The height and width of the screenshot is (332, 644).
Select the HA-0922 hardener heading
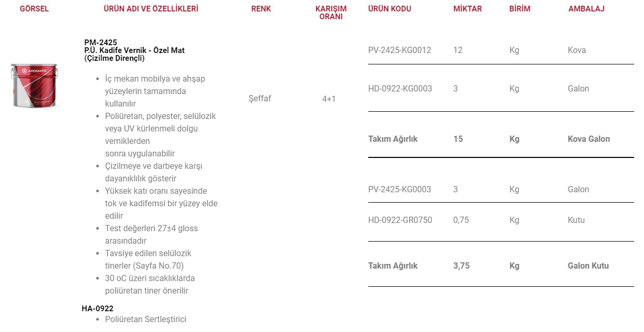(97, 309)
